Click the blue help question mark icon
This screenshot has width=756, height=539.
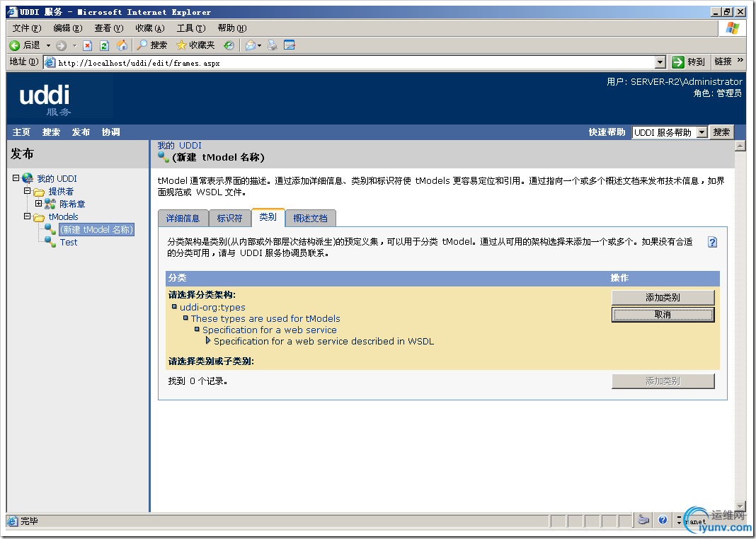pyautogui.click(x=712, y=242)
